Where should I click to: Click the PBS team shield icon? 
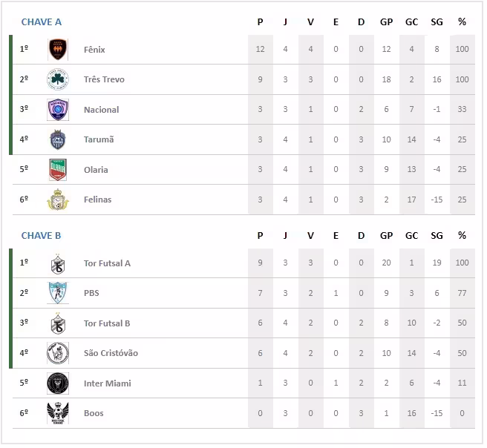pyautogui.click(x=58, y=293)
